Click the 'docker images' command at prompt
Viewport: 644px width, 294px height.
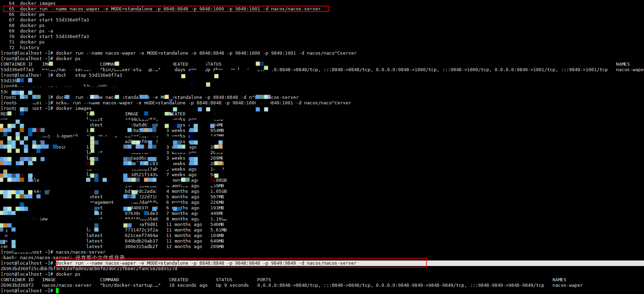(x=73, y=108)
